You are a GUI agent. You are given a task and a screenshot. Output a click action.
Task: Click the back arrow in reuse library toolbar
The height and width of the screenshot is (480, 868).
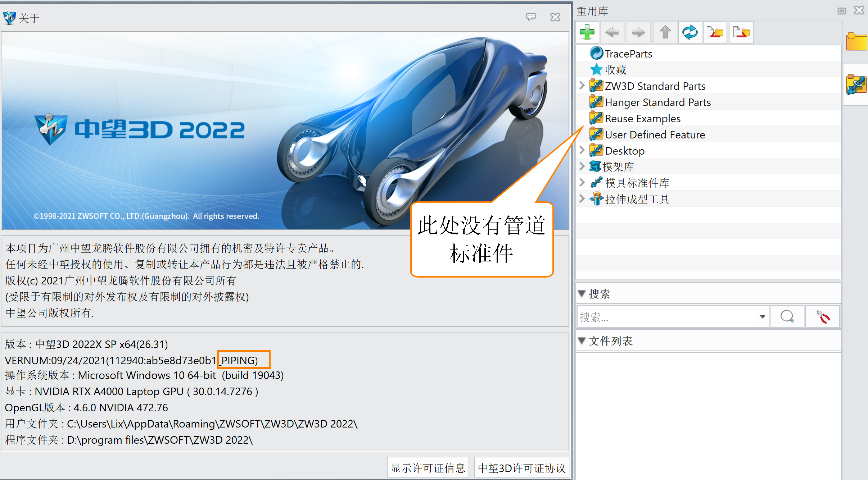click(612, 32)
